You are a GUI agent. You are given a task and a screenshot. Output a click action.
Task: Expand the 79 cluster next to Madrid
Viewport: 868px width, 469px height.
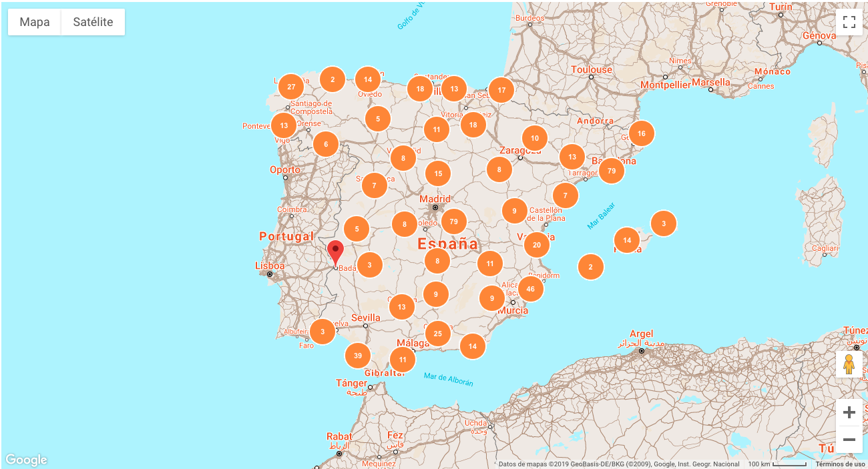coord(454,221)
